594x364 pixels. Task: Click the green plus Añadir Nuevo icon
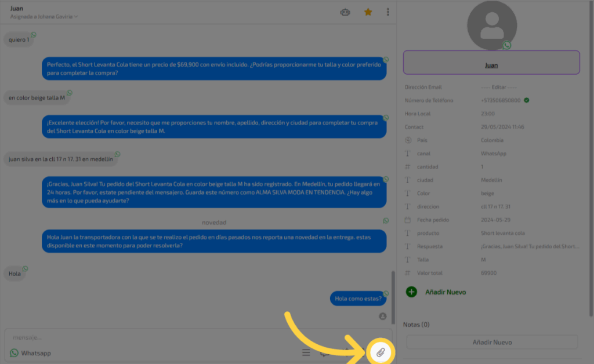coord(411,292)
